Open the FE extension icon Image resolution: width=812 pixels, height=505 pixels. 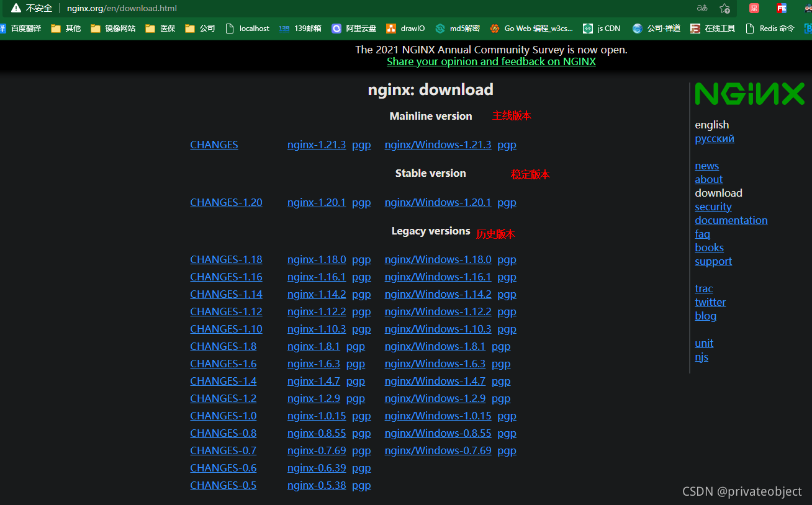click(782, 8)
